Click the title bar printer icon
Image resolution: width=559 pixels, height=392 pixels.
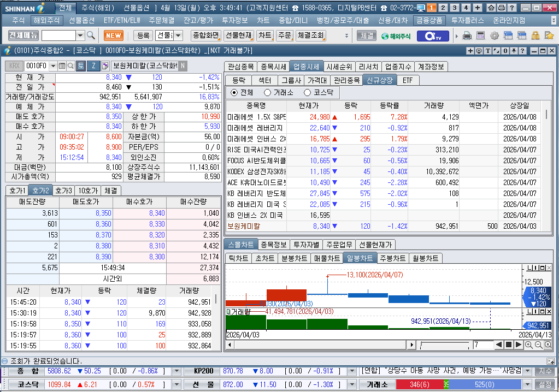(x=502, y=8)
